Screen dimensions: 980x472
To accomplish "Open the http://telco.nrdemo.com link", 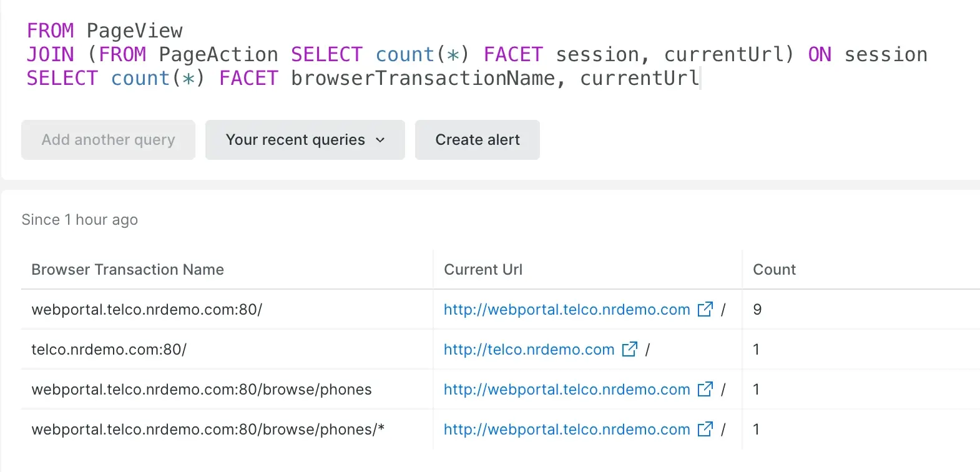I will coord(529,350).
